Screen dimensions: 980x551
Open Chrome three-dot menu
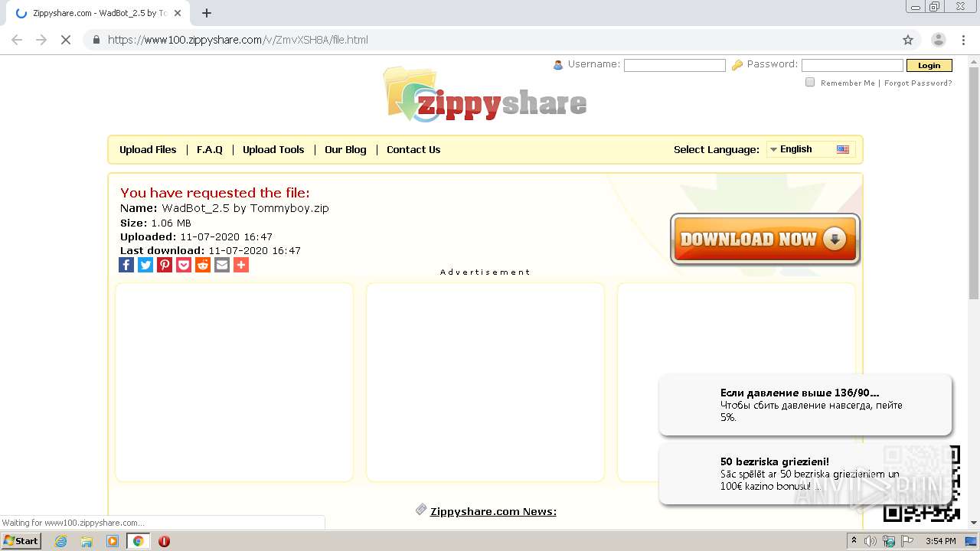point(963,40)
